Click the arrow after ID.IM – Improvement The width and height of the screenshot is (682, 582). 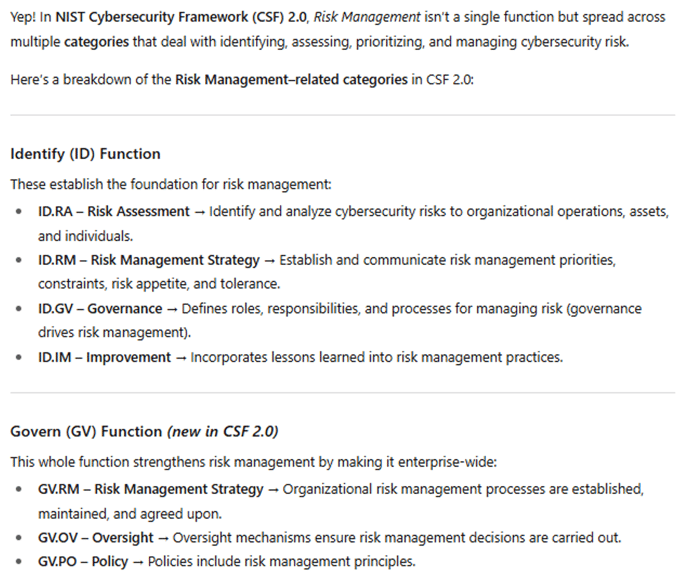pyautogui.click(x=181, y=358)
